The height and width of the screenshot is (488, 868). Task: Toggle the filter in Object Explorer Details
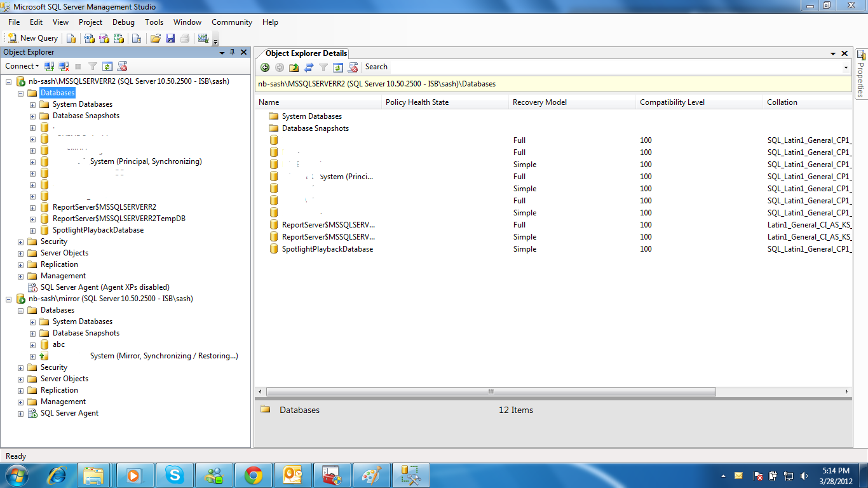pyautogui.click(x=324, y=67)
